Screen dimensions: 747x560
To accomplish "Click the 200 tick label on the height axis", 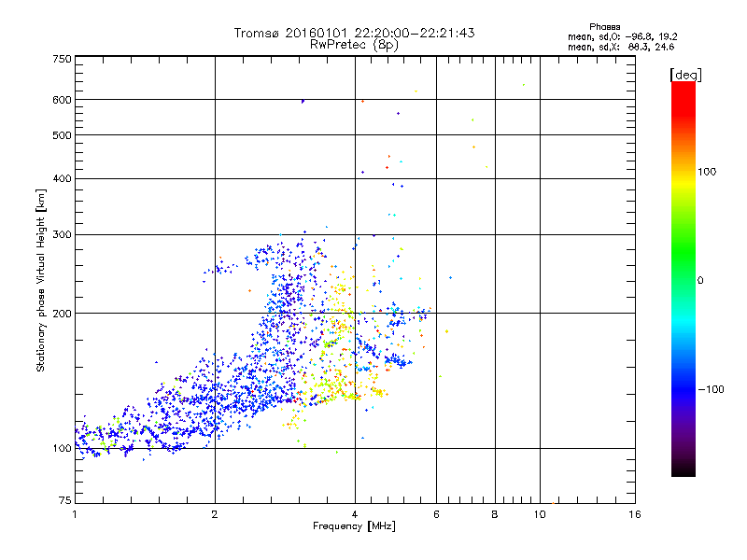I will pos(62,314).
